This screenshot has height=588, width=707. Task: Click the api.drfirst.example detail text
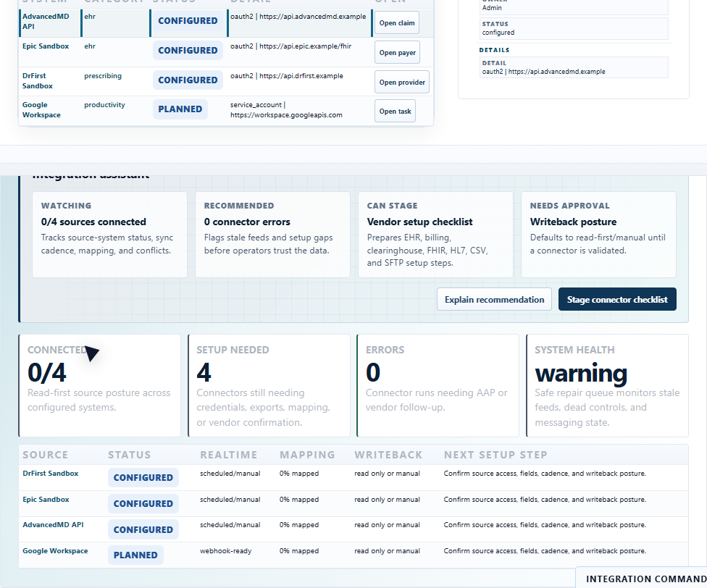click(287, 76)
